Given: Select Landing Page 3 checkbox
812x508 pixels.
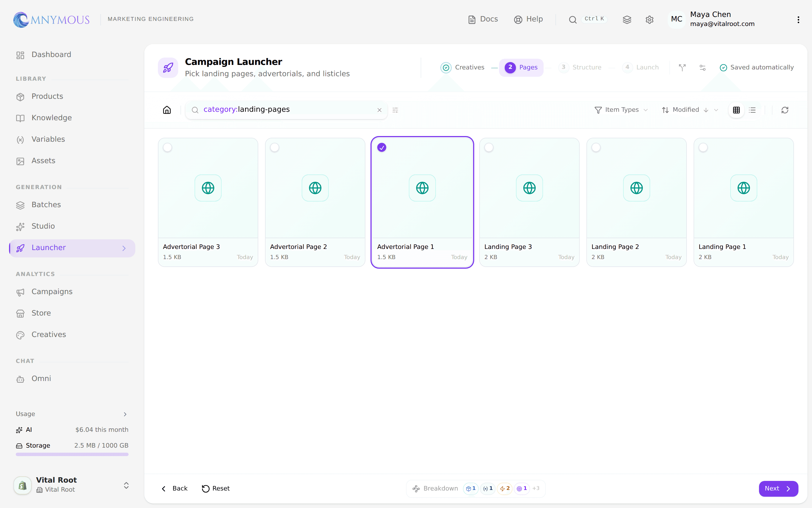Looking at the screenshot, I should pos(489,148).
